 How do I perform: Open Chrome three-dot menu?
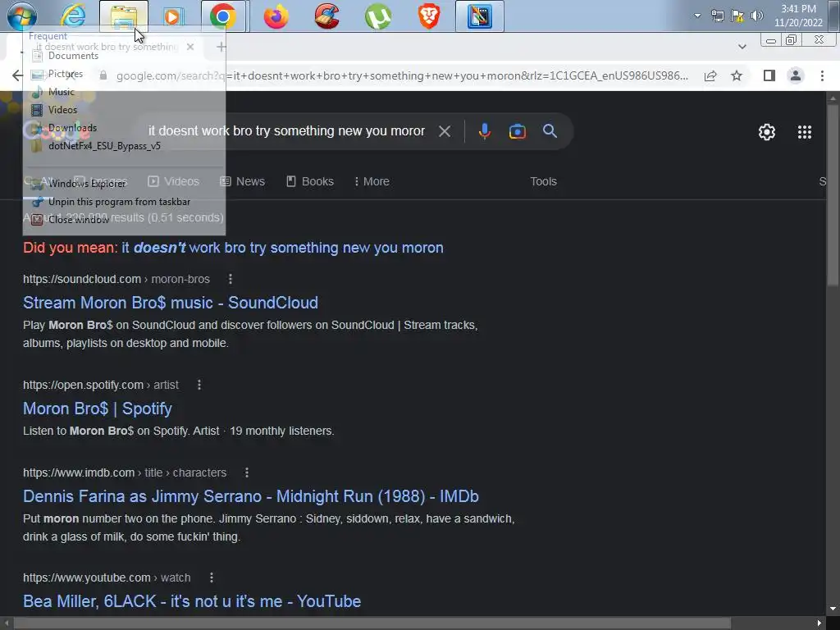822,76
